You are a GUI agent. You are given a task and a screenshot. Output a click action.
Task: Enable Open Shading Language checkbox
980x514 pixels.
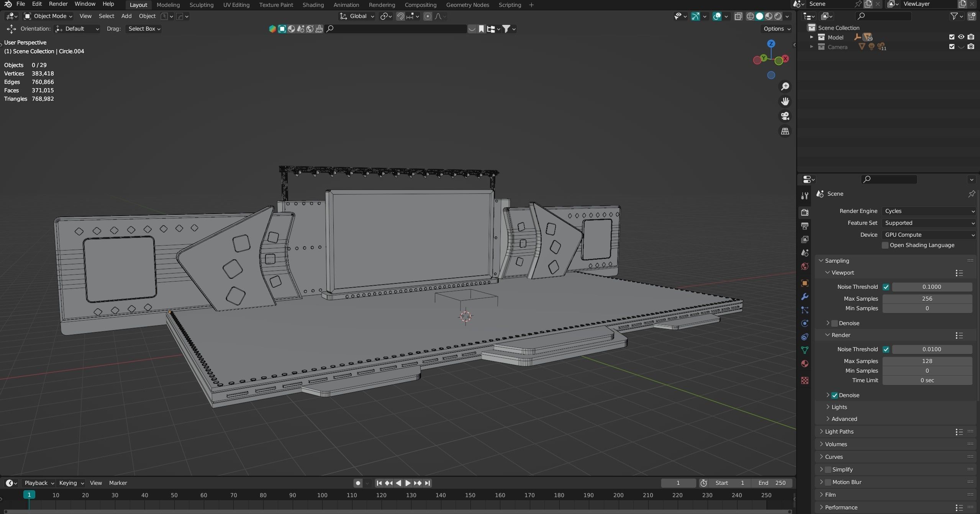(885, 245)
